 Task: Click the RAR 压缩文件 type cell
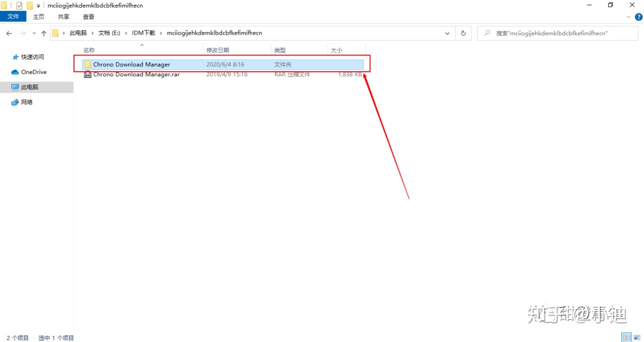pos(292,75)
